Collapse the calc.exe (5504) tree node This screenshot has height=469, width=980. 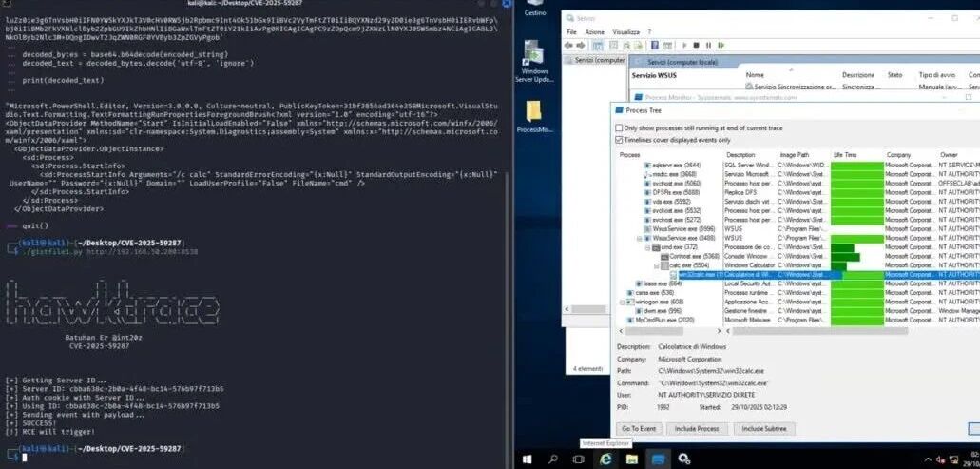656,265
